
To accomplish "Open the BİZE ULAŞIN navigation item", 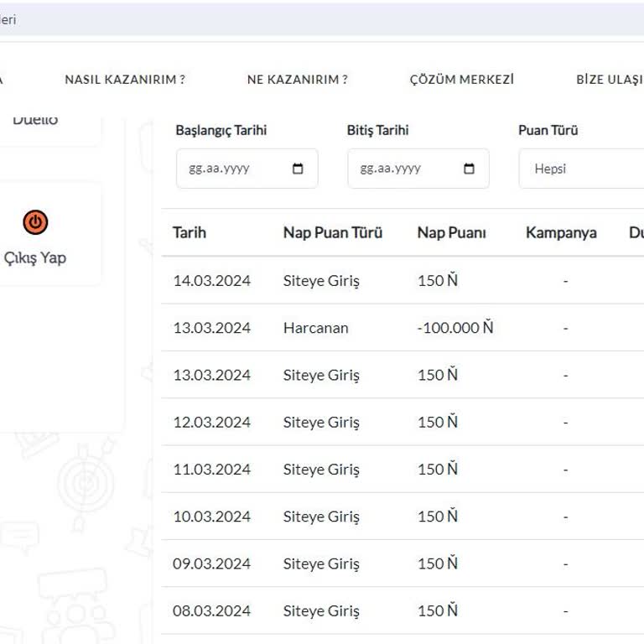I will point(610,80).
